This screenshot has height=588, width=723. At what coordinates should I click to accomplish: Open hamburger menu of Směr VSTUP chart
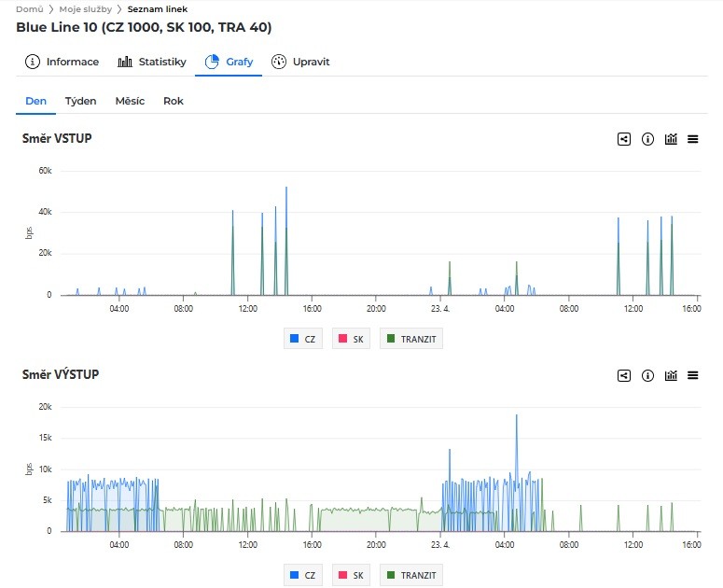(x=692, y=139)
